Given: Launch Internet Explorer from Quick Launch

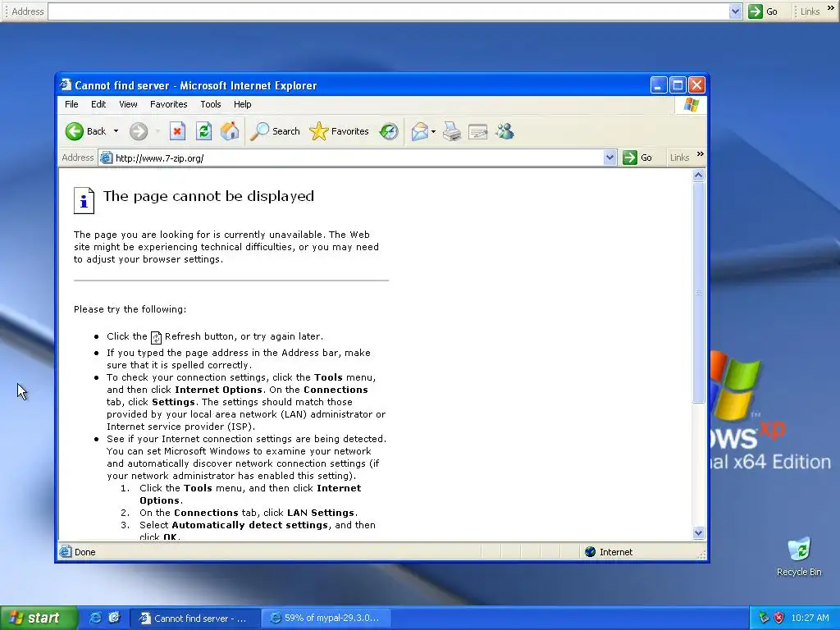Looking at the screenshot, I should [95, 618].
